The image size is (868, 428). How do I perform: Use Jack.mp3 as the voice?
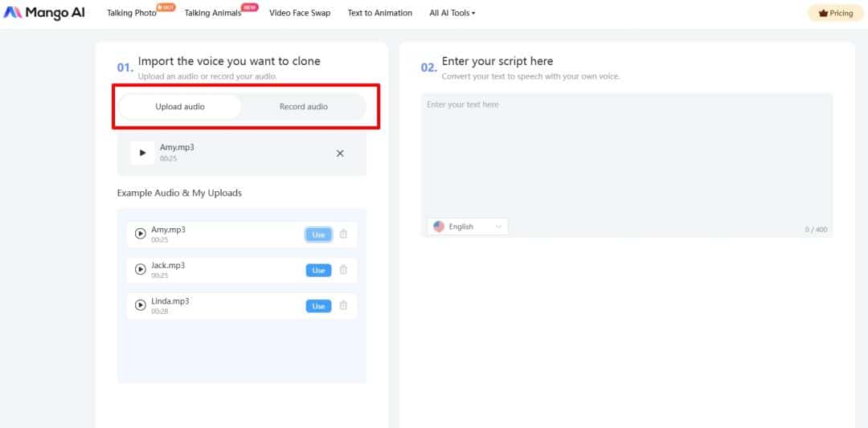click(x=318, y=271)
